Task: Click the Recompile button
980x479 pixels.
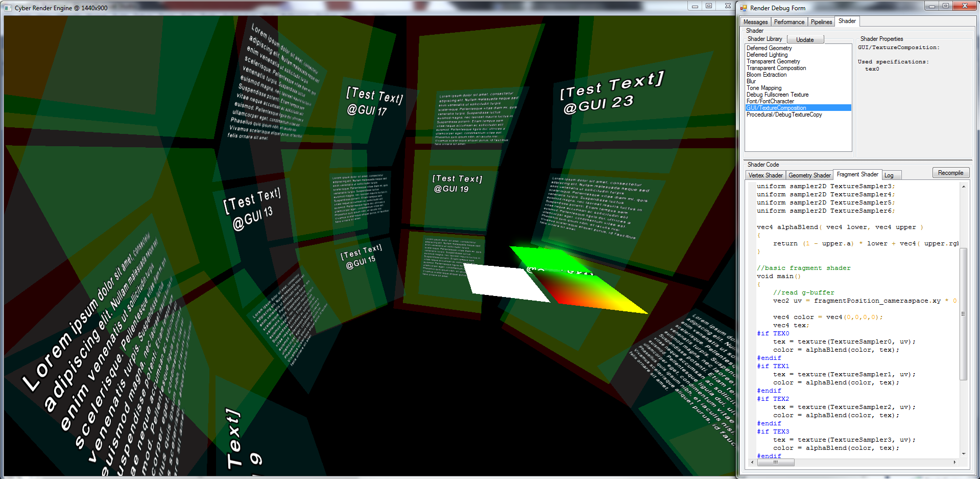Action: click(950, 173)
